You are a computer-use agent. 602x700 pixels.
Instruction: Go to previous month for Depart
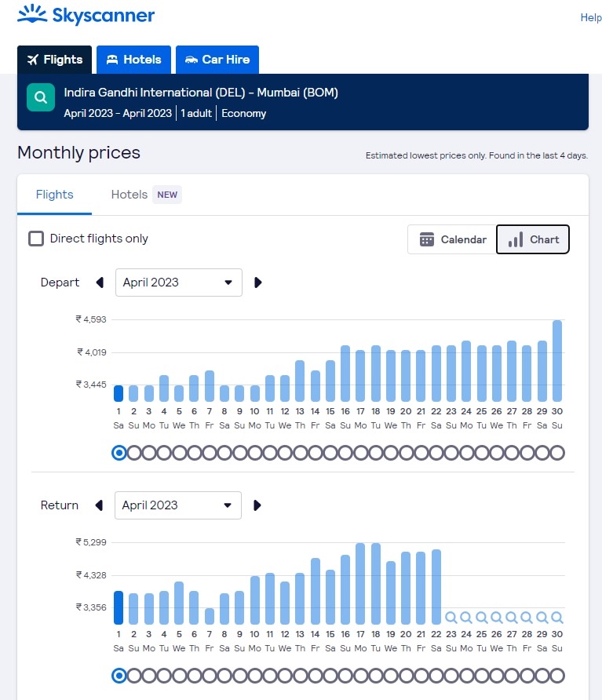point(100,283)
